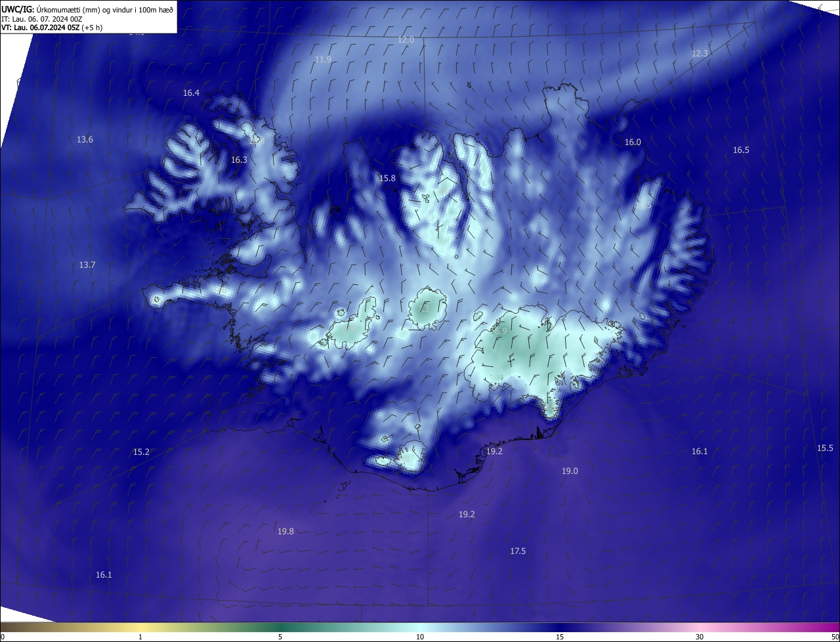840x642 pixels.
Task: Click the 13.6 value label on the map
Action: click(x=85, y=140)
